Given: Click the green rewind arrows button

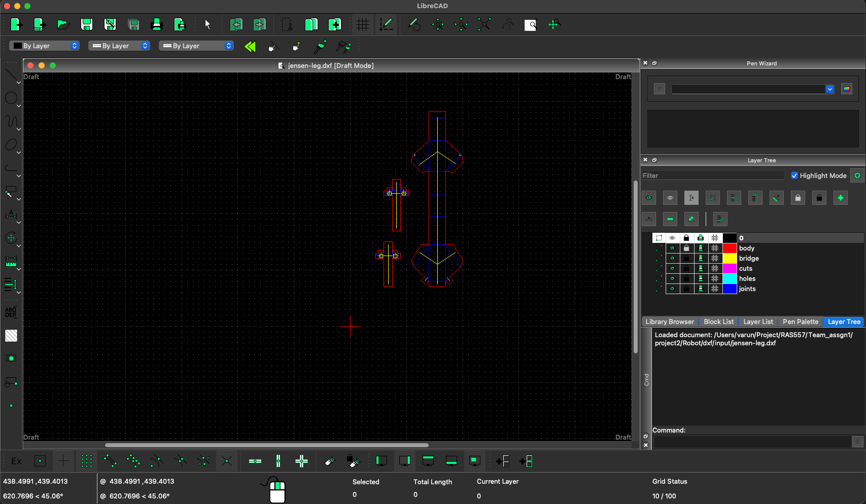Looking at the screenshot, I should 250,46.
